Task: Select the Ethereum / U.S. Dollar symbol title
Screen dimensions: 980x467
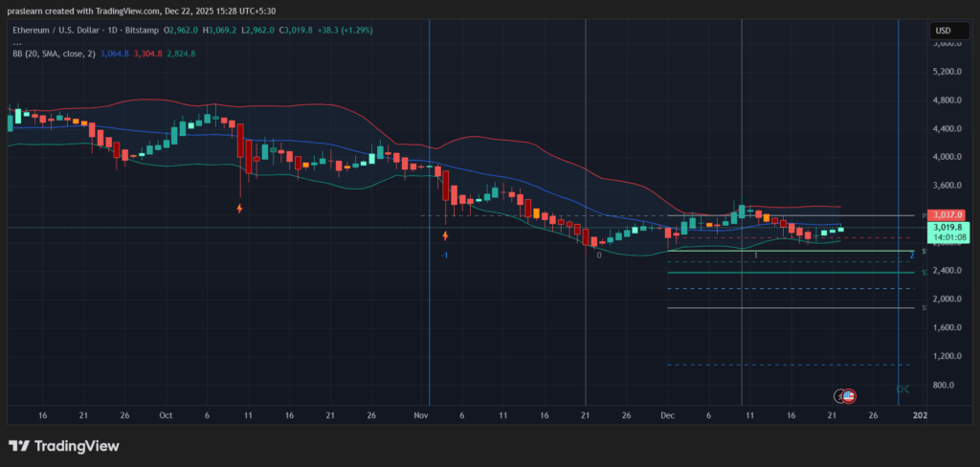Action: [58, 30]
